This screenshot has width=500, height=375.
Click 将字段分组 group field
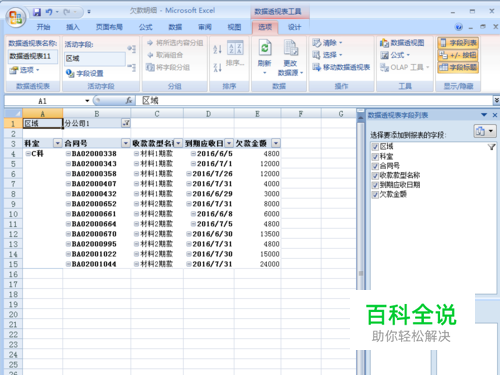point(168,67)
